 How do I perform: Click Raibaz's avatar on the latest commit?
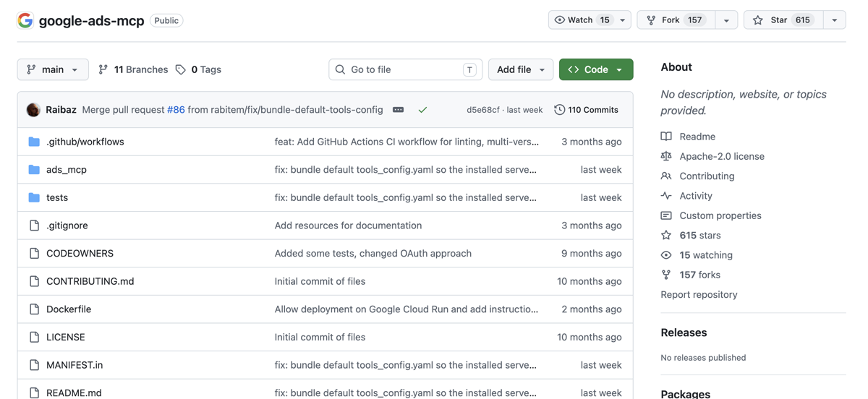[33, 110]
